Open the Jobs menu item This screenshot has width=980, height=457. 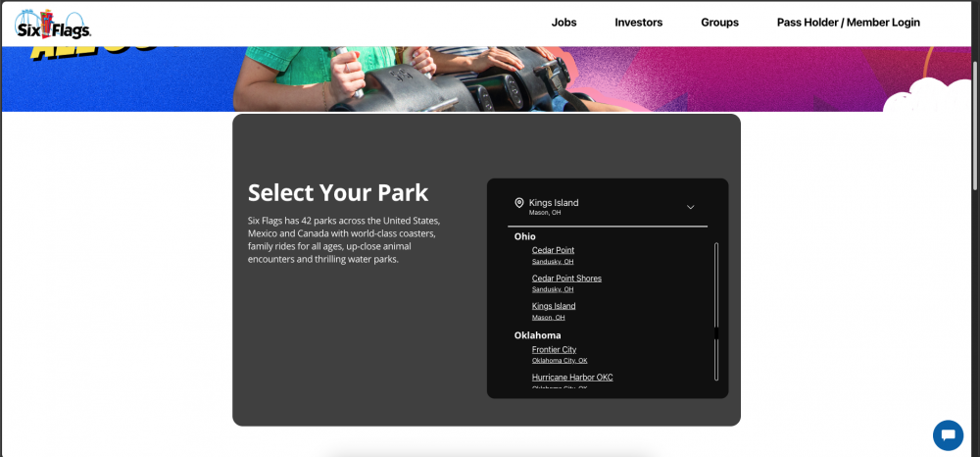[x=563, y=23]
